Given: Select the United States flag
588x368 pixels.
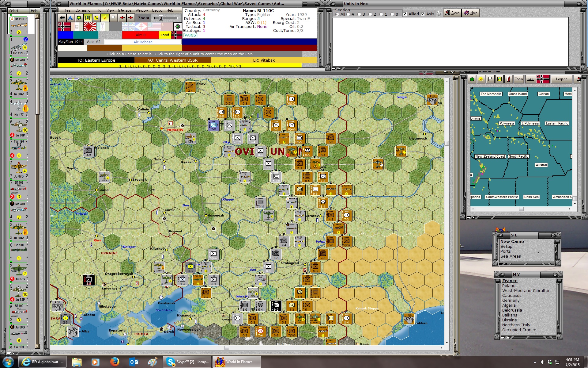Looking at the screenshot, I should (x=154, y=27).
